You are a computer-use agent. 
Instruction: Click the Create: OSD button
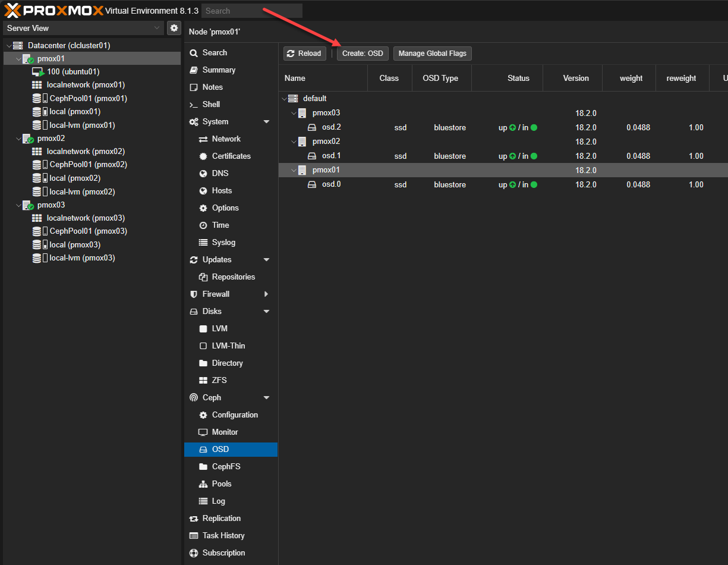coord(363,54)
